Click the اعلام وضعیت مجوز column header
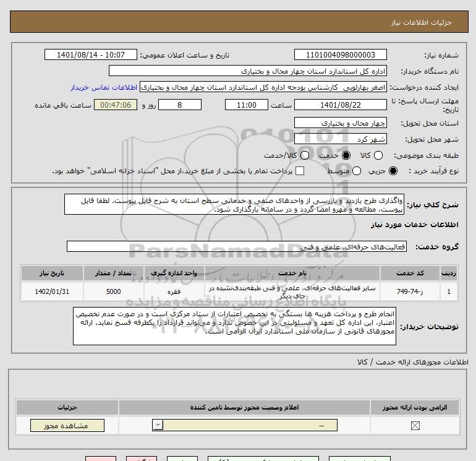476x461 pixels. [244, 407]
